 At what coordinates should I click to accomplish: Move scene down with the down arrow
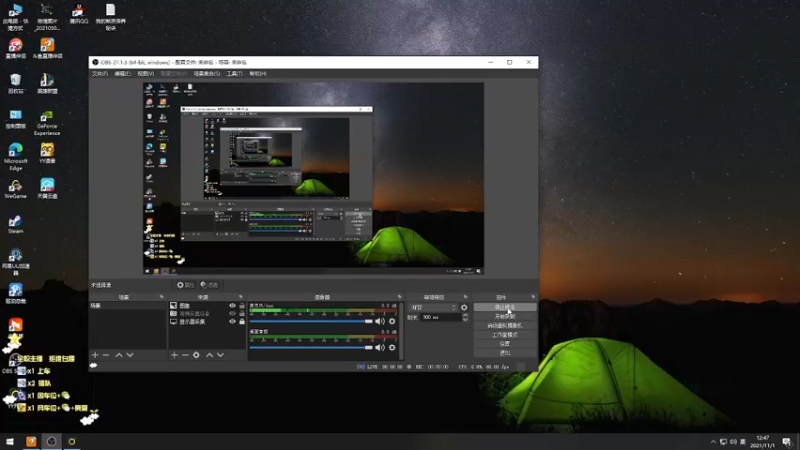click(x=130, y=355)
